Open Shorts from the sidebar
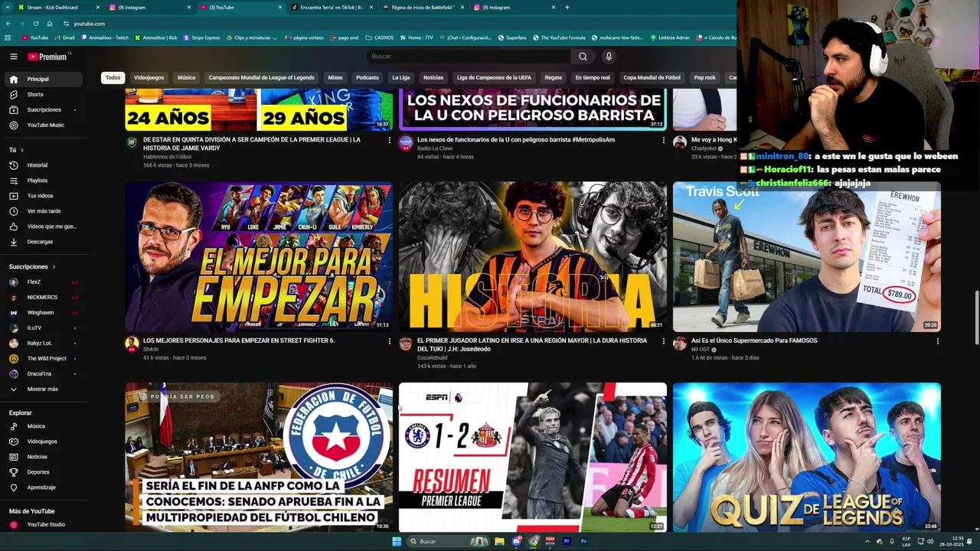The height and width of the screenshot is (551, 980). pyautogui.click(x=44, y=94)
